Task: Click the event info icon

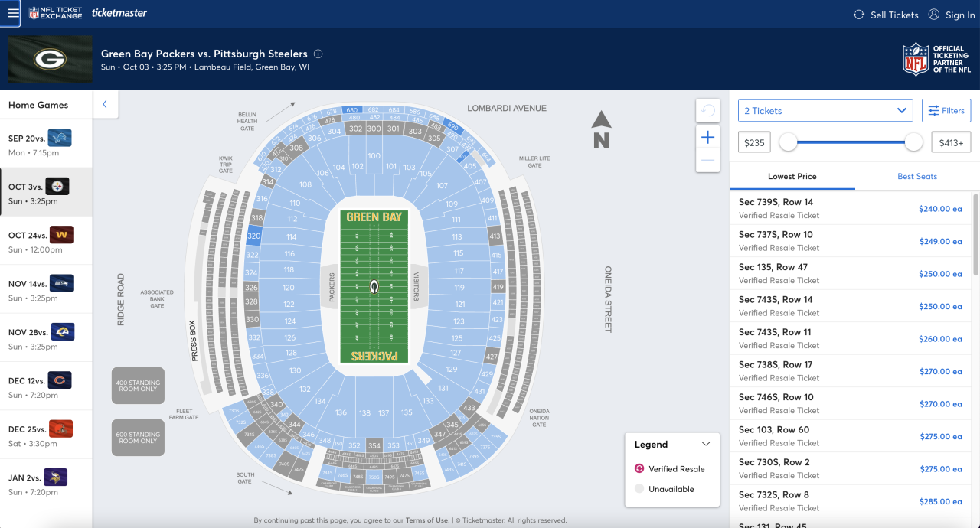Action: point(318,54)
